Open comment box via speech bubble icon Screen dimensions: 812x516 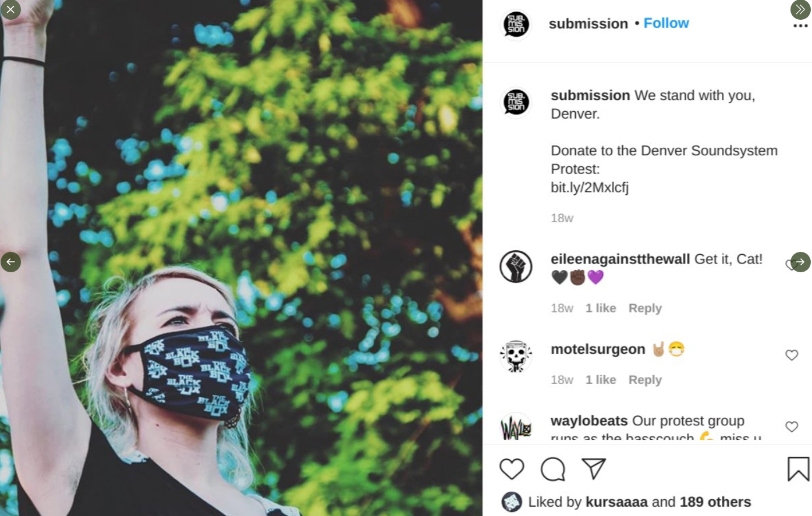pyautogui.click(x=552, y=469)
